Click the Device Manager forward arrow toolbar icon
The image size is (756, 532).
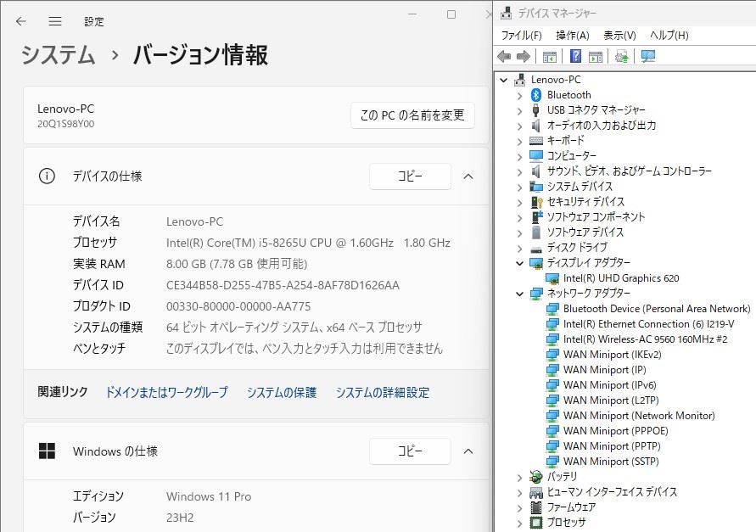tap(524, 57)
